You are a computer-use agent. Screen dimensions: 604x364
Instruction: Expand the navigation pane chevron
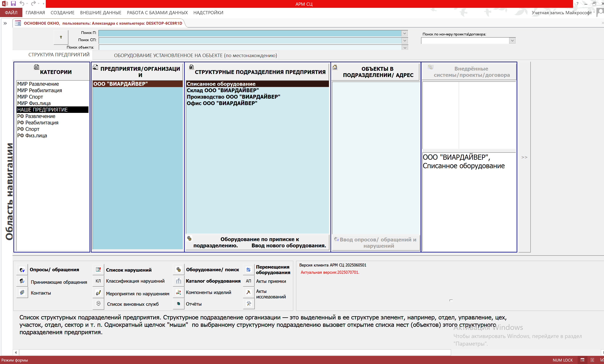point(5,24)
